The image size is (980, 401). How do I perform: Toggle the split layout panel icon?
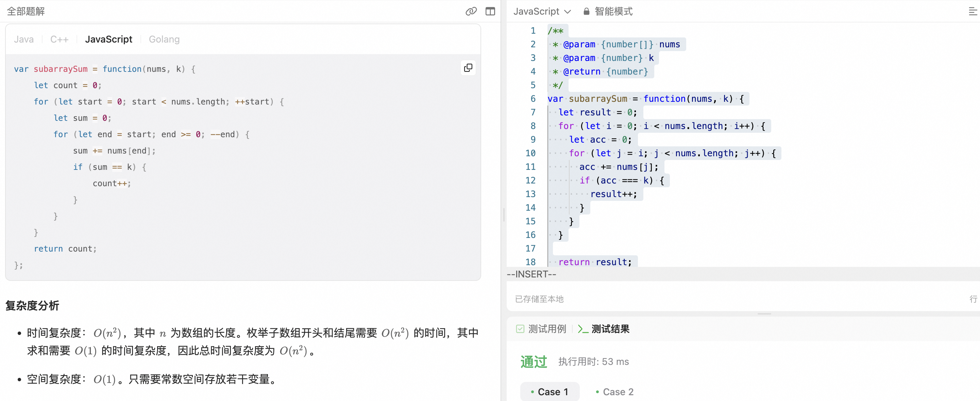[490, 12]
